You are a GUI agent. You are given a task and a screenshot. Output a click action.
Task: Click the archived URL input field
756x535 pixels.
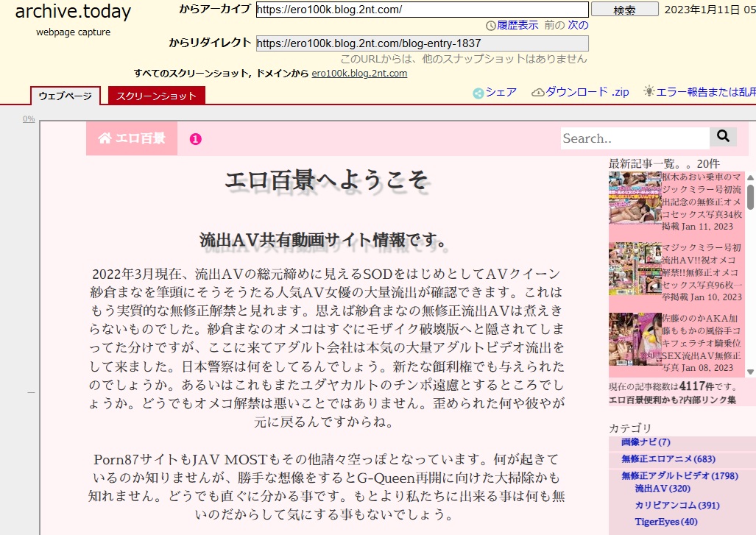(422, 10)
